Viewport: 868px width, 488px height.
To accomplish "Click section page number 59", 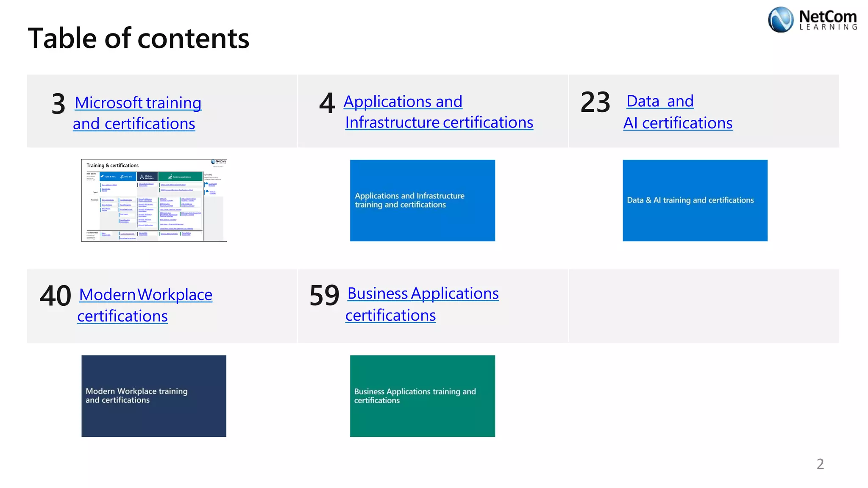I will coord(324,295).
